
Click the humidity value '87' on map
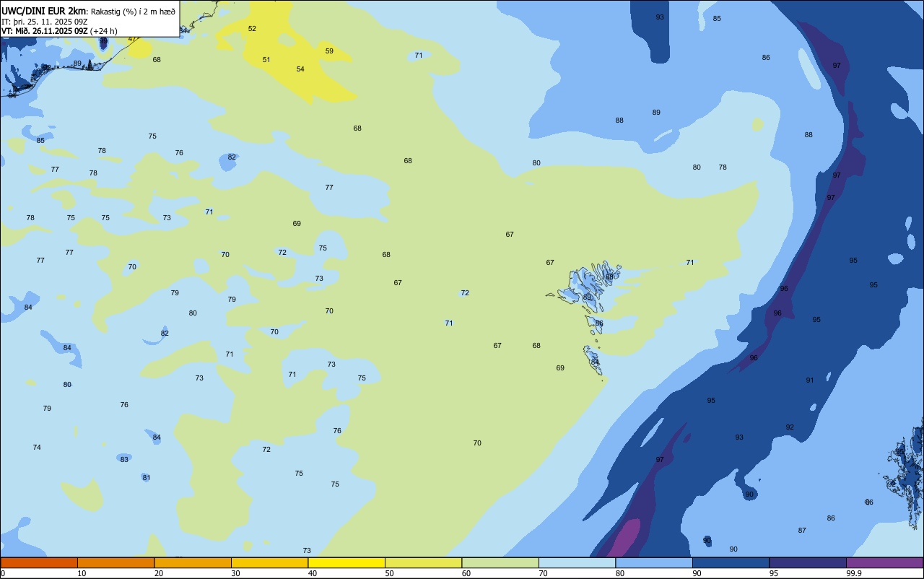pos(802,531)
